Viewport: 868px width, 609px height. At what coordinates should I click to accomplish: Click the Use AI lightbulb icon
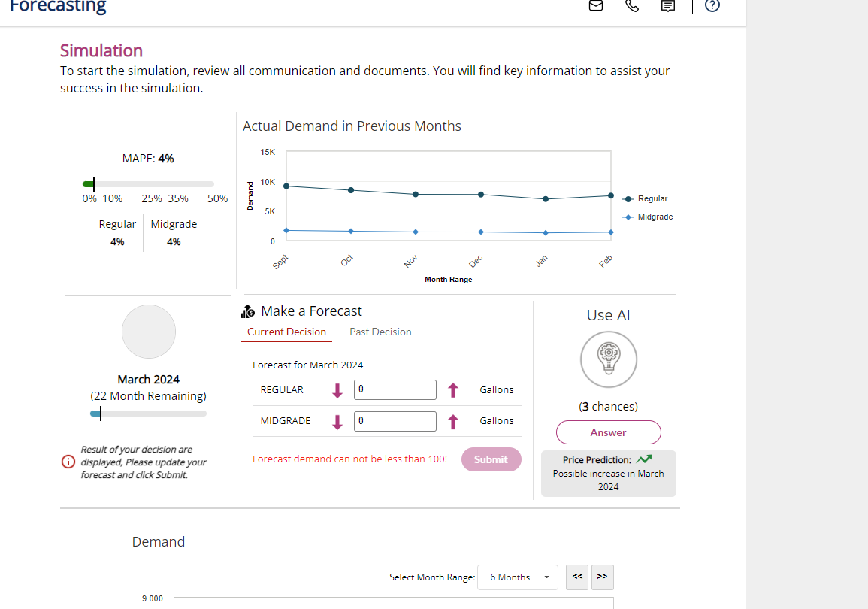tap(609, 359)
